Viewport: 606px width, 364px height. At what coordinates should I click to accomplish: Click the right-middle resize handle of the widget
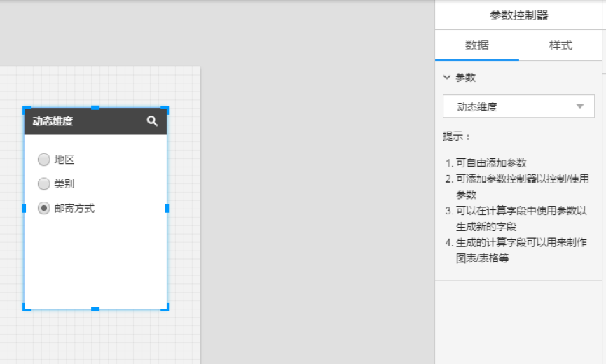[x=167, y=208]
